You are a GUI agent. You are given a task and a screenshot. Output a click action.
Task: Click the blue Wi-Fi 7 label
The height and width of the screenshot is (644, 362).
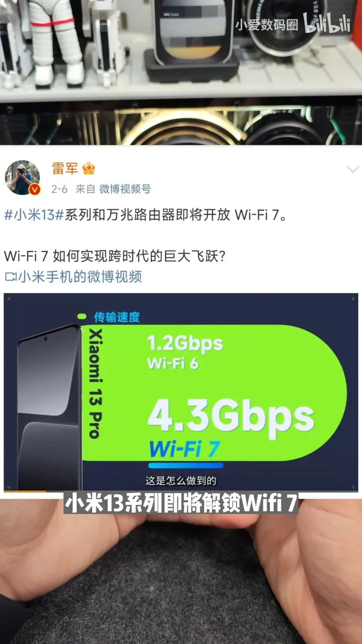[x=185, y=448]
